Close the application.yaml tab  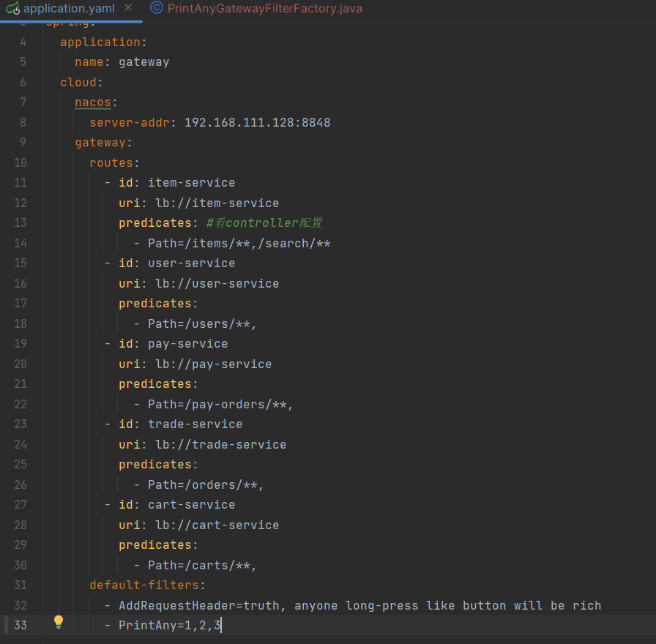[128, 8]
